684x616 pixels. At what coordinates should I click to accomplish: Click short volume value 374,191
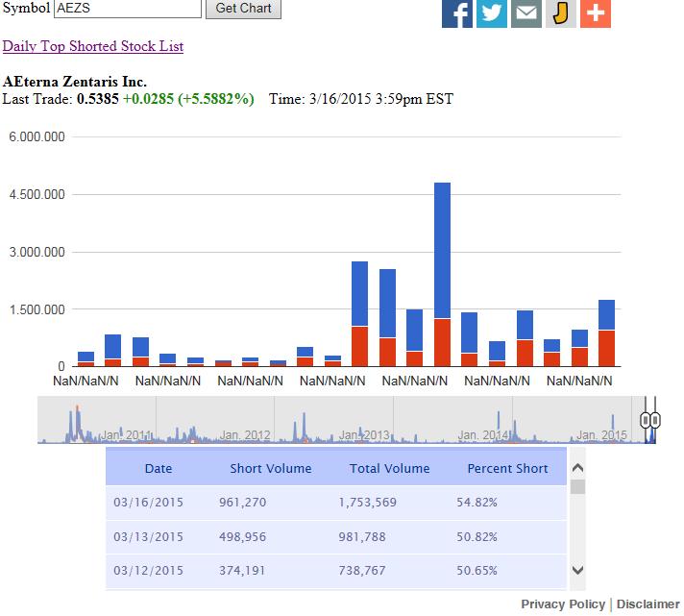point(242,571)
